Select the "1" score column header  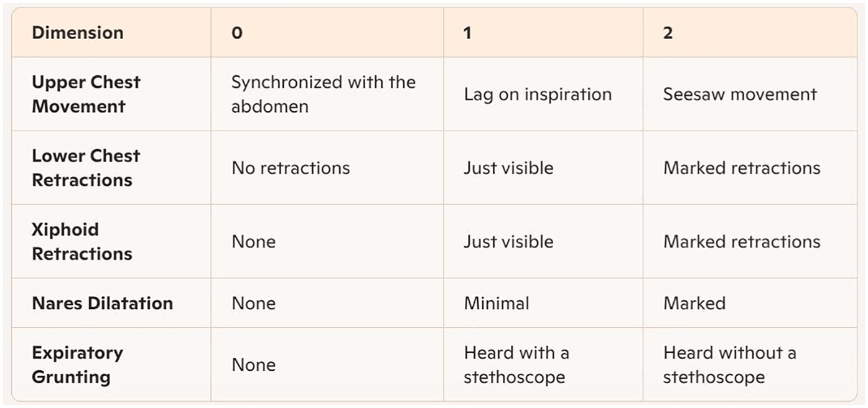point(467,33)
